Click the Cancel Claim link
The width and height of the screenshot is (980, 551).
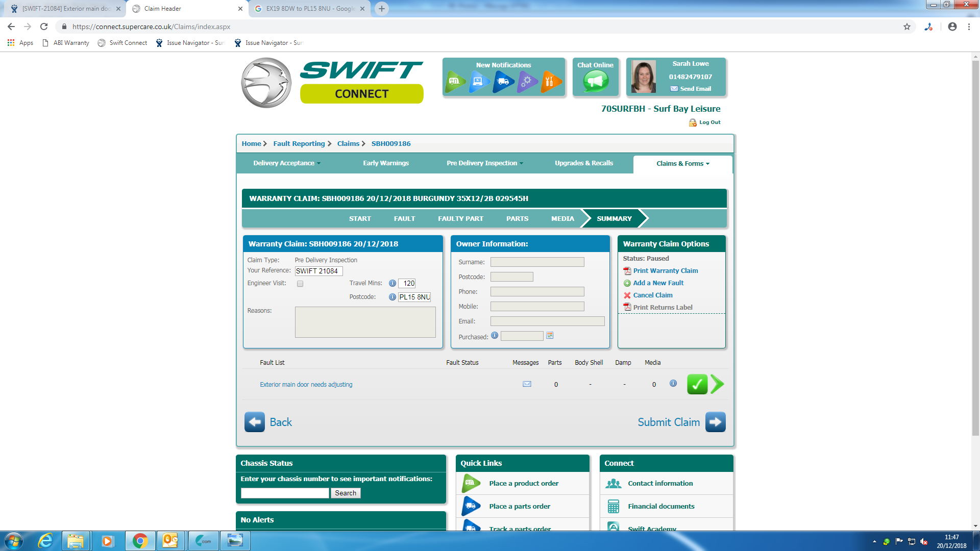click(x=652, y=295)
